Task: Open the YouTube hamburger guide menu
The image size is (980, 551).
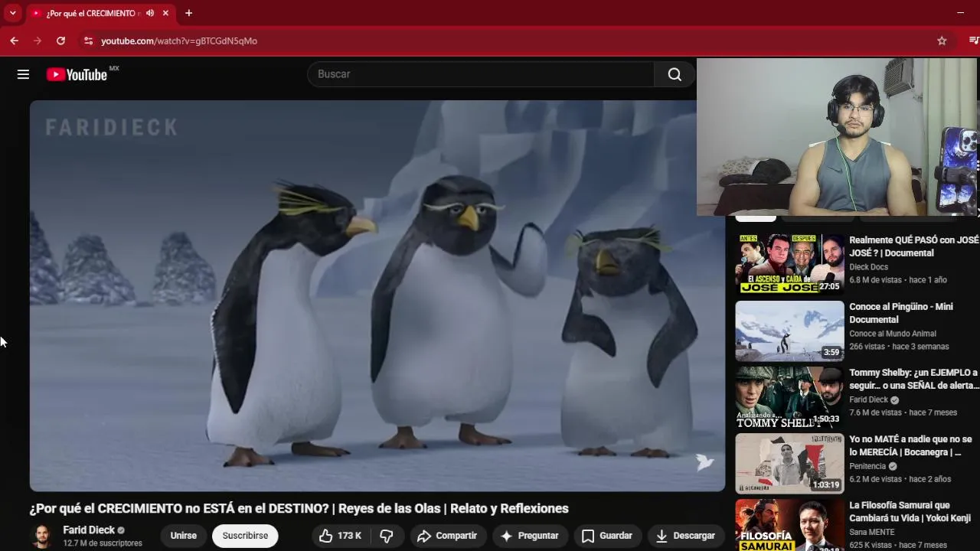Action: 23,74
